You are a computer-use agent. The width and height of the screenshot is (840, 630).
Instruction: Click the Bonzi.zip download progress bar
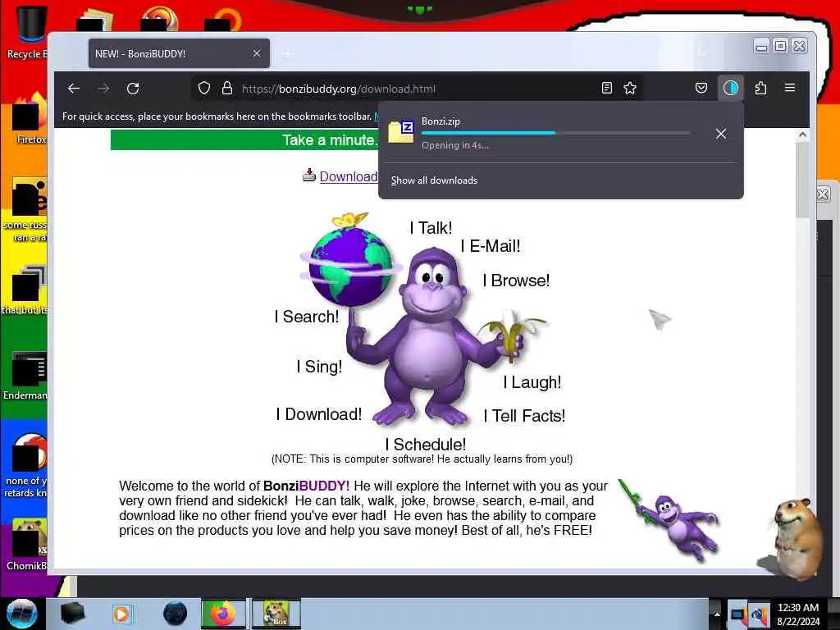555,133
